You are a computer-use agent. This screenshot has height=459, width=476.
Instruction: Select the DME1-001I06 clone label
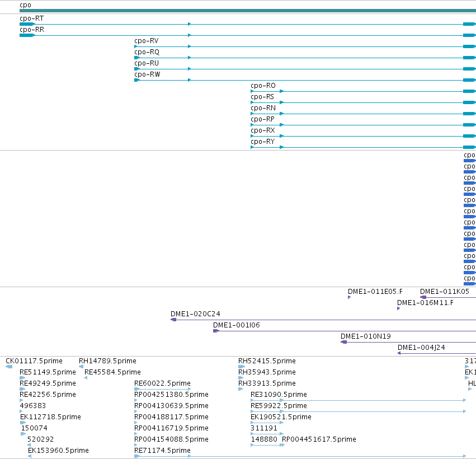click(237, 325)
